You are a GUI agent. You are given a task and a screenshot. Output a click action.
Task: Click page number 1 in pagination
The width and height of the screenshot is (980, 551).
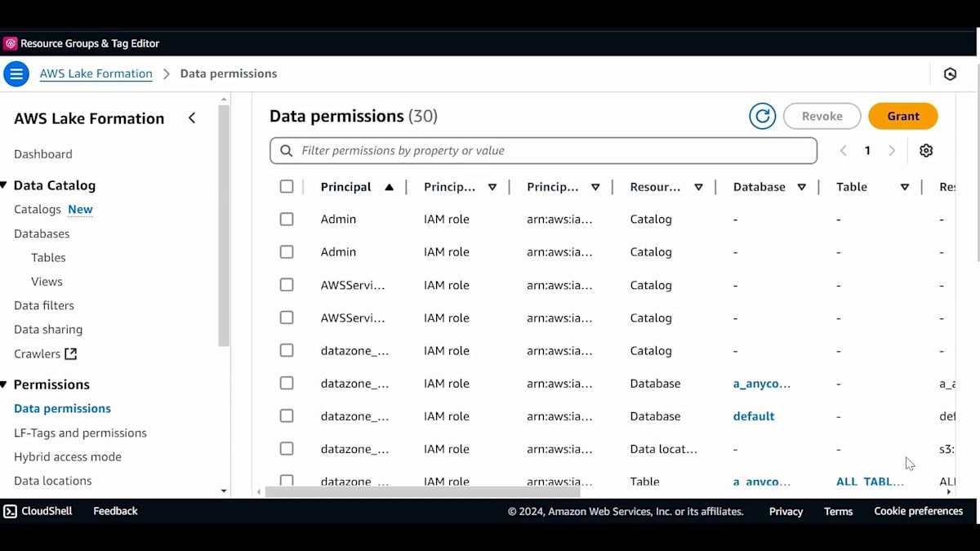point(867,150)
